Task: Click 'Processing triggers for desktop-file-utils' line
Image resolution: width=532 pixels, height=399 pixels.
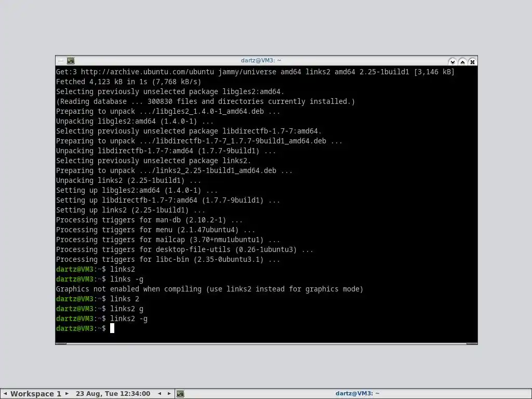Action: [184, 250]
